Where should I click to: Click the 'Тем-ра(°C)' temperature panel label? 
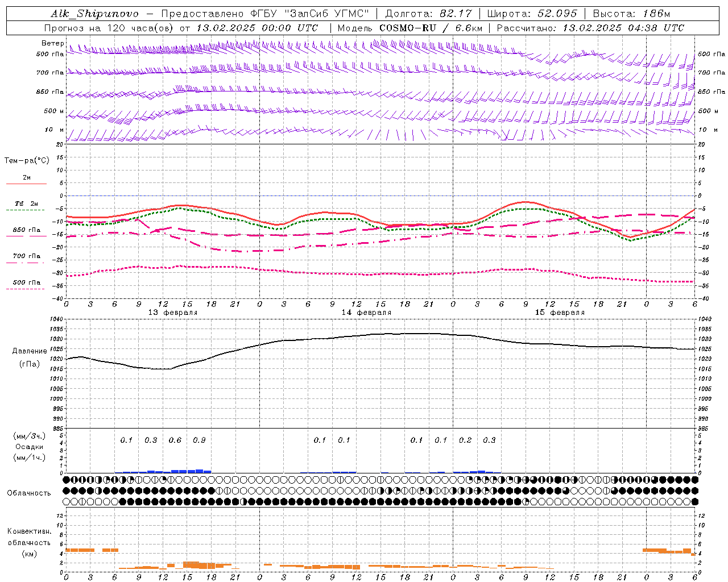[27, 161]
